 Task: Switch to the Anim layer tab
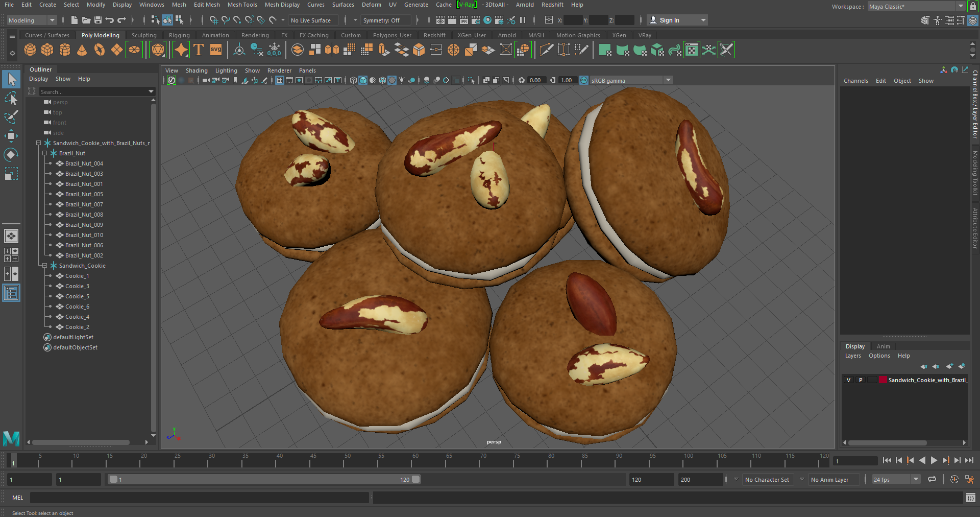tap(883, 346)
